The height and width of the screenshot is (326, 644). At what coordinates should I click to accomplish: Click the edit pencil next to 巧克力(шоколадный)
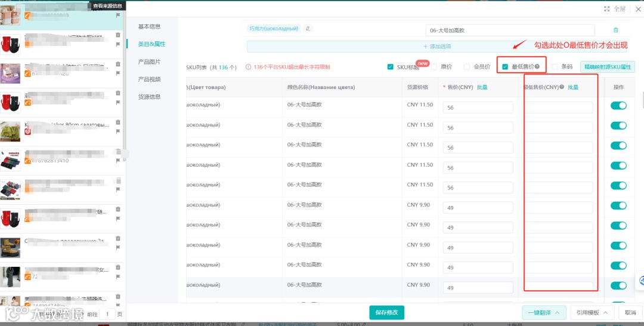[308, 29]
